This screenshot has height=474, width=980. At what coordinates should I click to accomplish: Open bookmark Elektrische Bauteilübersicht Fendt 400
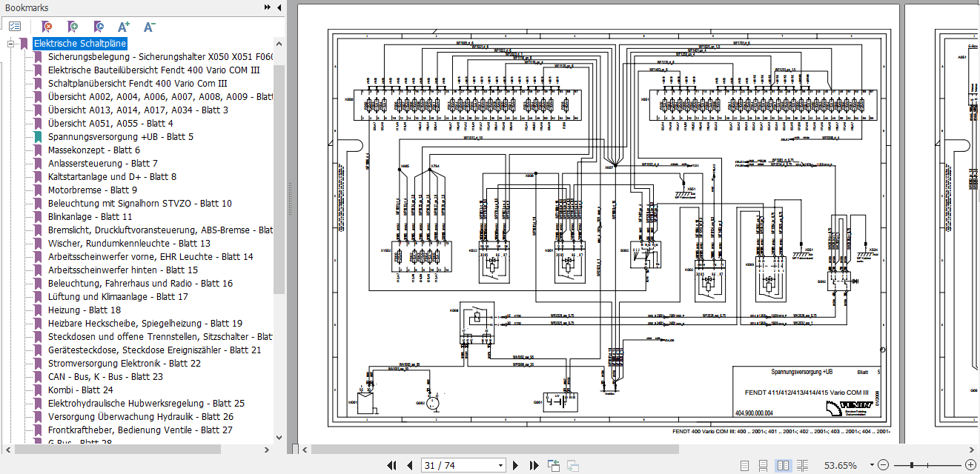[153, 70]
